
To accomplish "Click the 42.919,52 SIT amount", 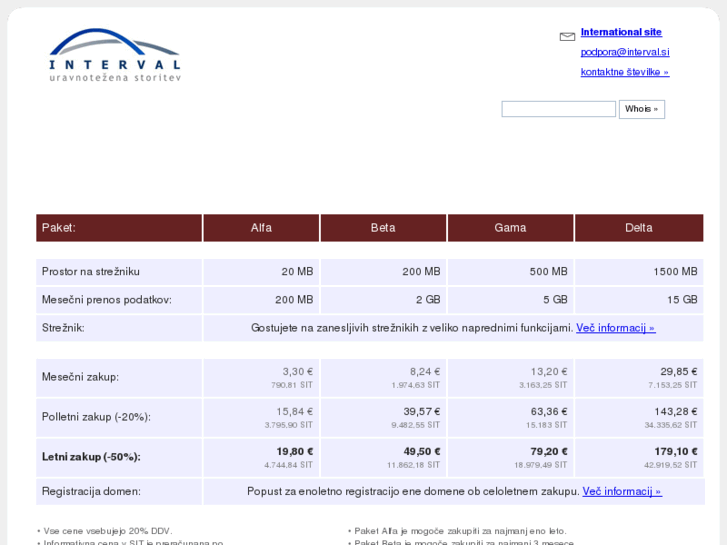I will coord(670,465).
